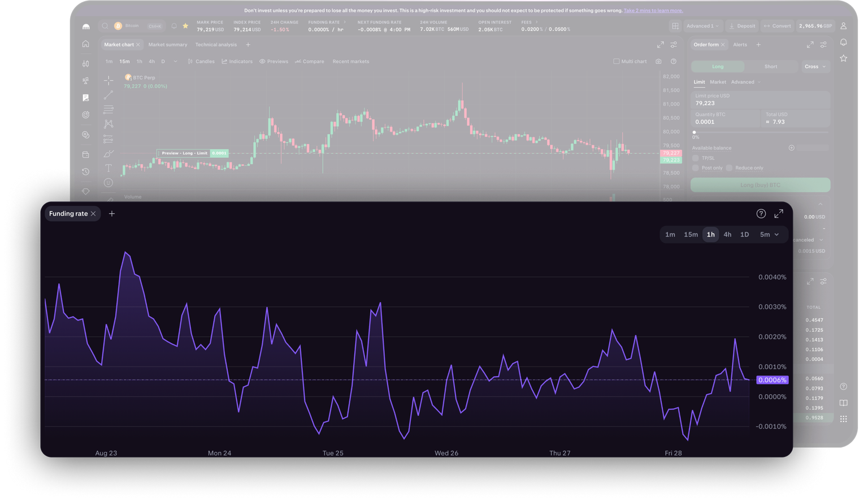Click the search magnifier icon
Screen dimensions: 868x501
(x=105, y=26)
